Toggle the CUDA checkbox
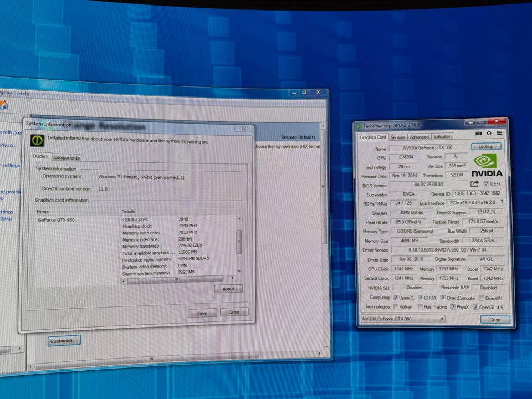Image resolution: width=532 pixels, height=399 pixels. pos(421,298)
